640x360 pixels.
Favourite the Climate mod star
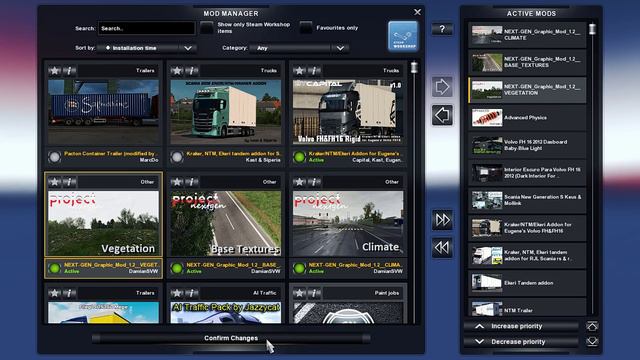(x=299, y=182)
